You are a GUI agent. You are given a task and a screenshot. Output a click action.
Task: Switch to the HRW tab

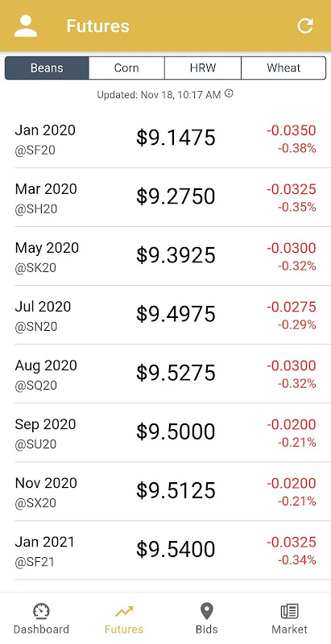tap(203, 68)
